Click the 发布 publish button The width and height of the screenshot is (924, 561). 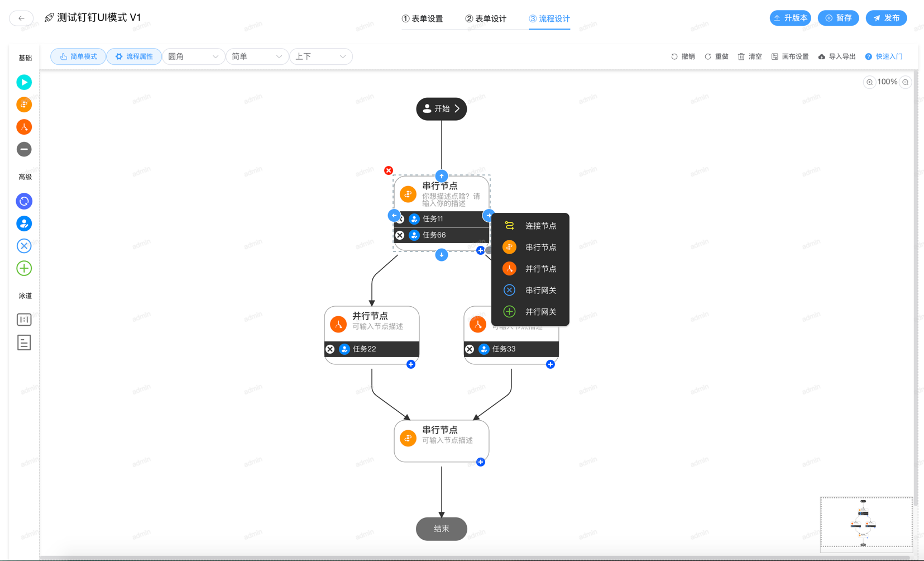click(886, 18)
